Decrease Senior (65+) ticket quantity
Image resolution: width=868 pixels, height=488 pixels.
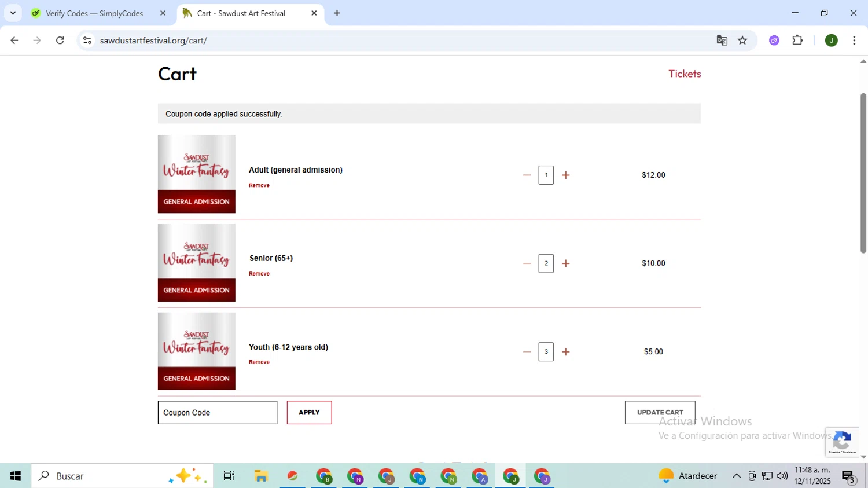click(527, 263)
